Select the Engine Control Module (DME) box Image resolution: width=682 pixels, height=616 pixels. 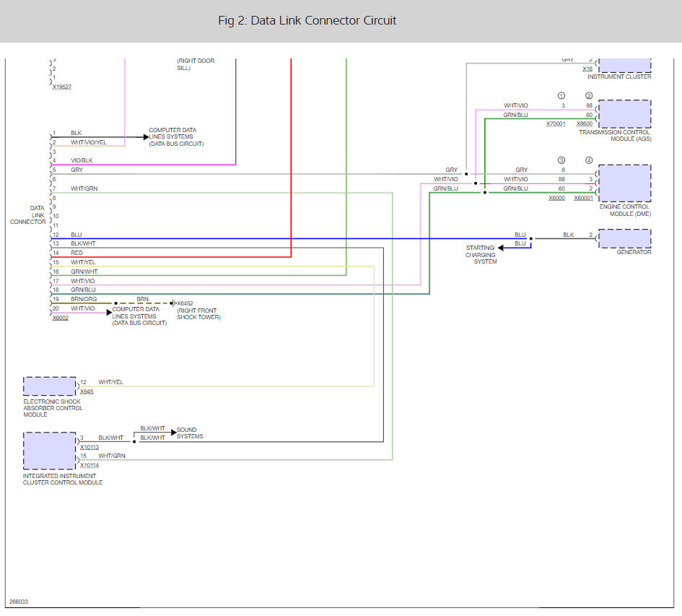pos(624,183)
